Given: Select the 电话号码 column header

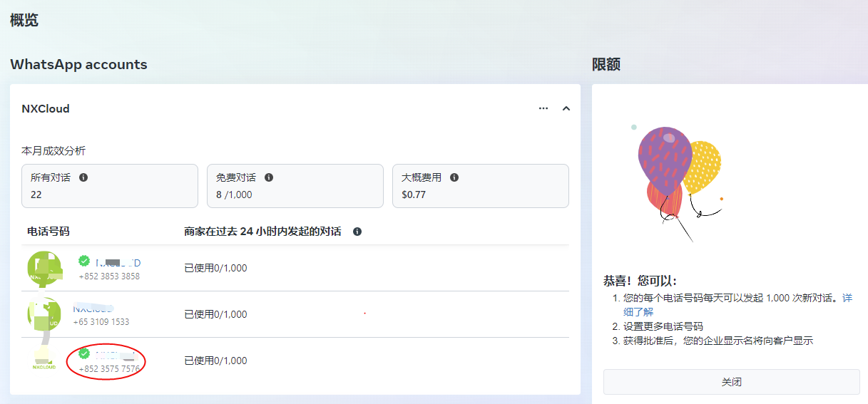Looking at the screenshot, I should click(x=48, y=232).
